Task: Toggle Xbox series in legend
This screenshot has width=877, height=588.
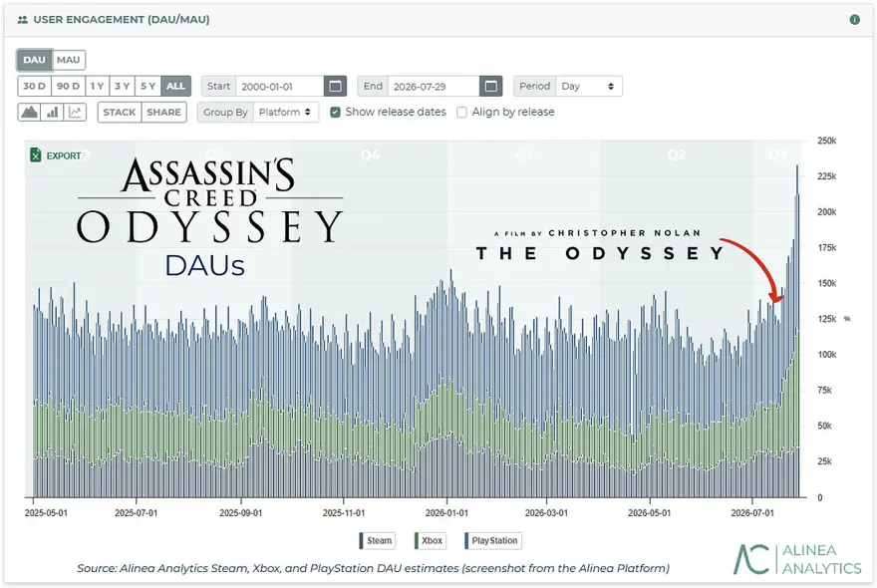Action: click(430, 540)
